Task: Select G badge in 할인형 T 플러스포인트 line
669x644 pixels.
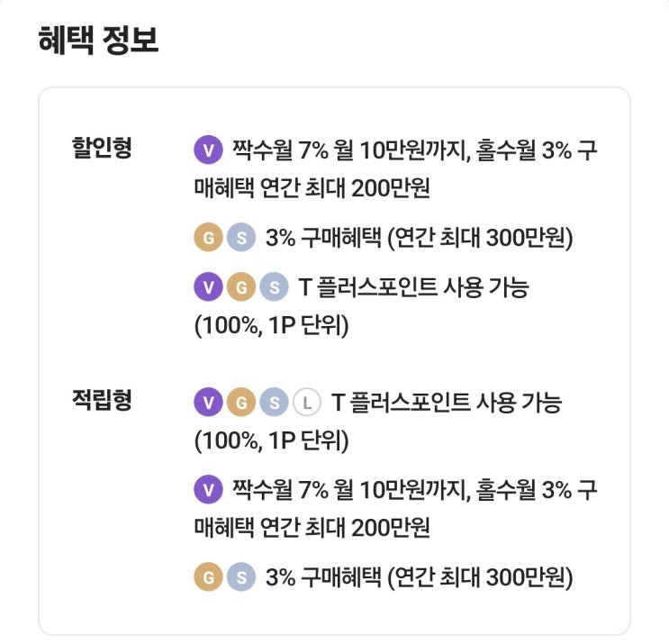Action: pos(240,288)
